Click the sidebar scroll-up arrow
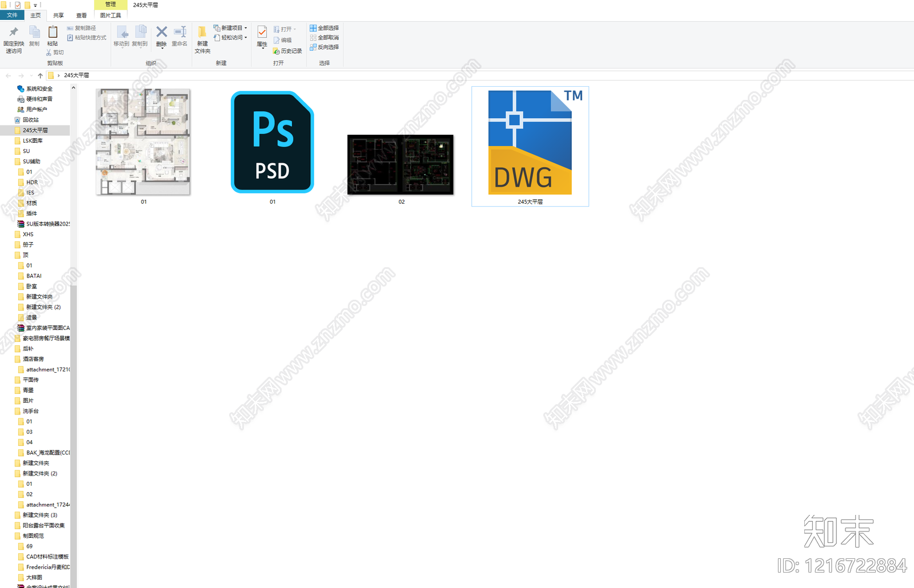 [x=73, y=88]
